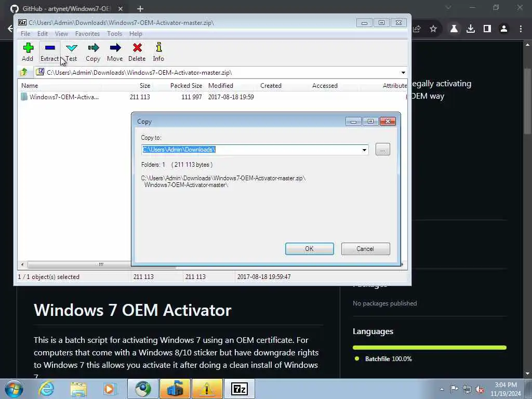
Task: Select the Windows7-OEM-Activa... folder row
Action: (213, 97)
